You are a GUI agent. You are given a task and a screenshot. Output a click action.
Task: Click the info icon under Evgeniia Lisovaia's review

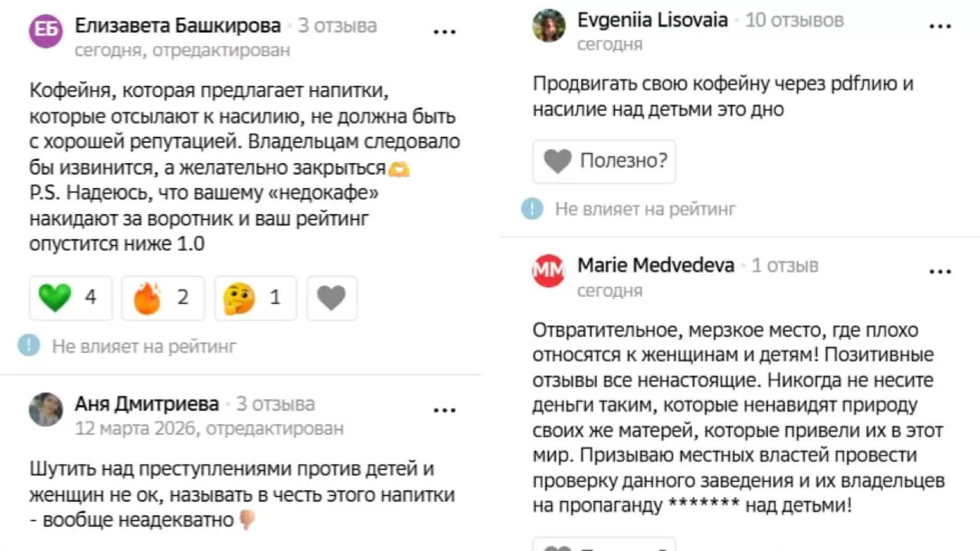click(532, 208)
